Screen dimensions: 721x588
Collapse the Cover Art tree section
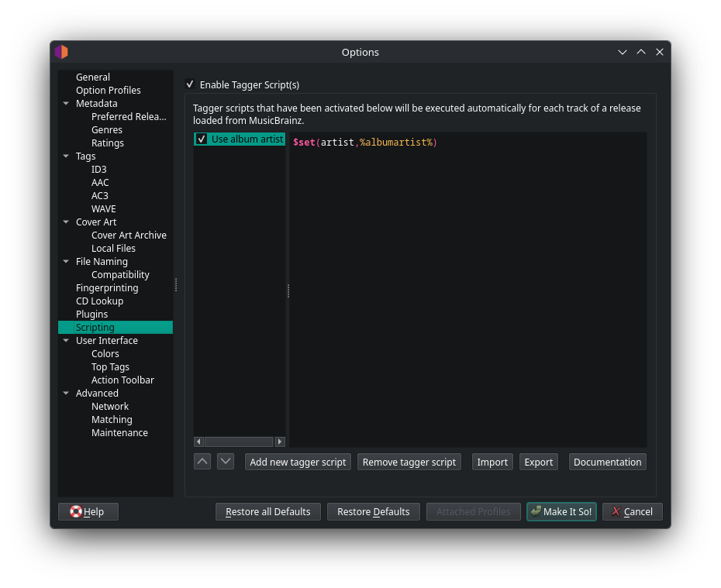click(66, 222)
